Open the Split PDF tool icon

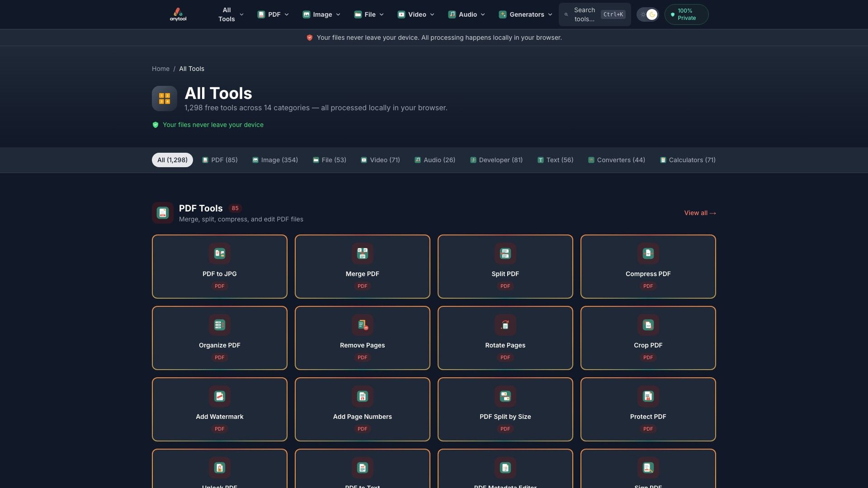pos(505,253)
